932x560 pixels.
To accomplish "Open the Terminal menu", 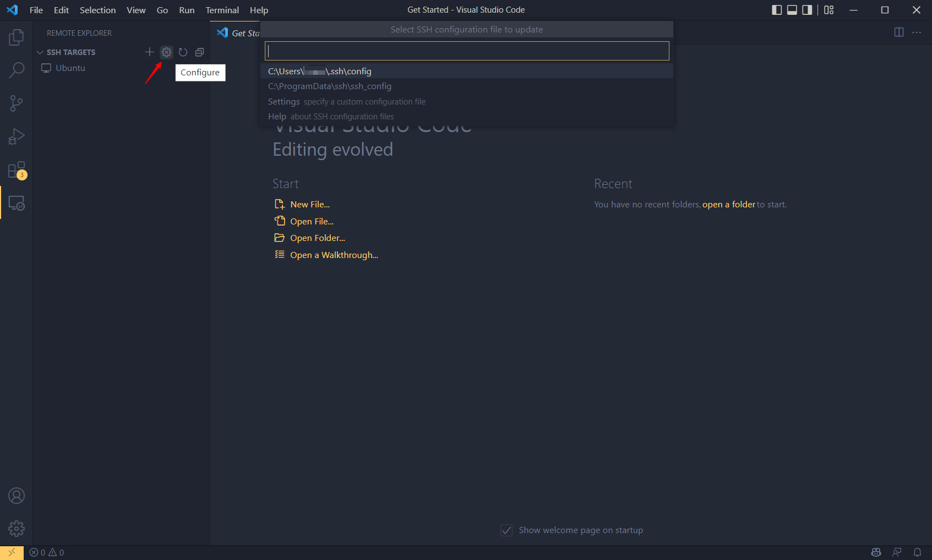I will pos(222,10).
